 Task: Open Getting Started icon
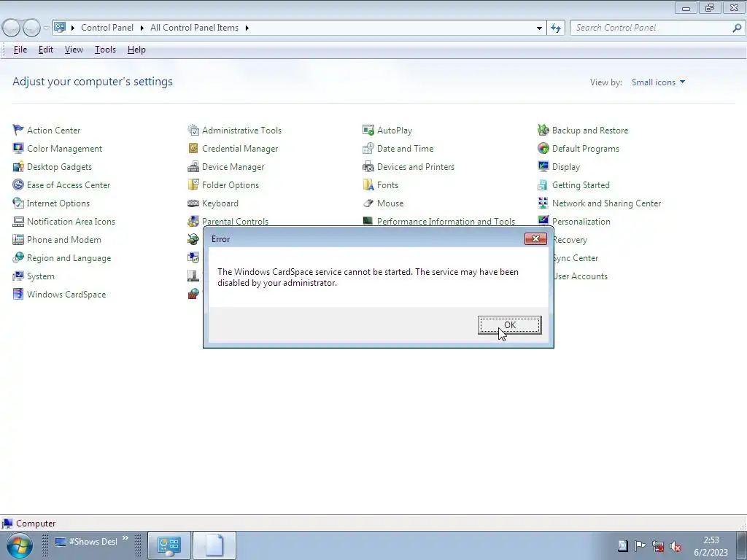click(543, 184)
